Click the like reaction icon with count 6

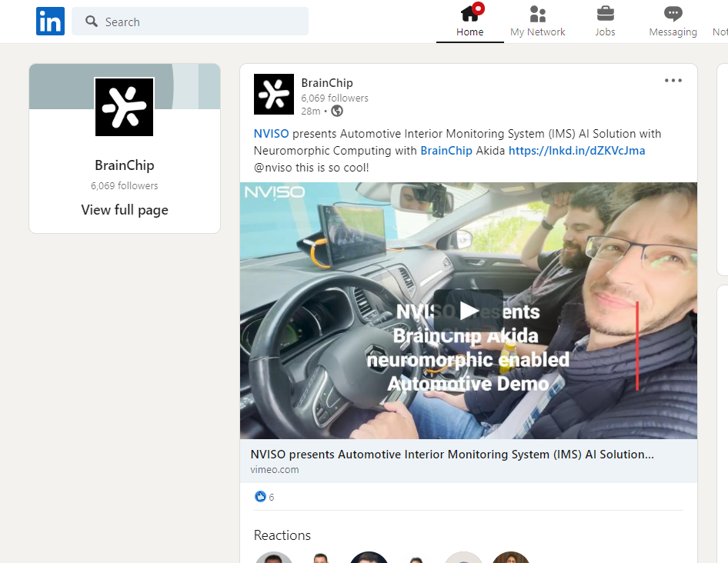260,497
